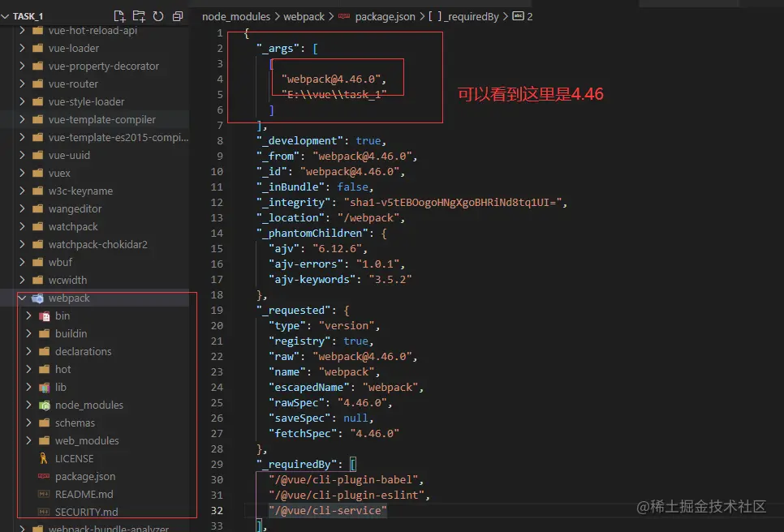Click the New Folder icon in explorer header
784x532 pixels.
pos(139,16)
